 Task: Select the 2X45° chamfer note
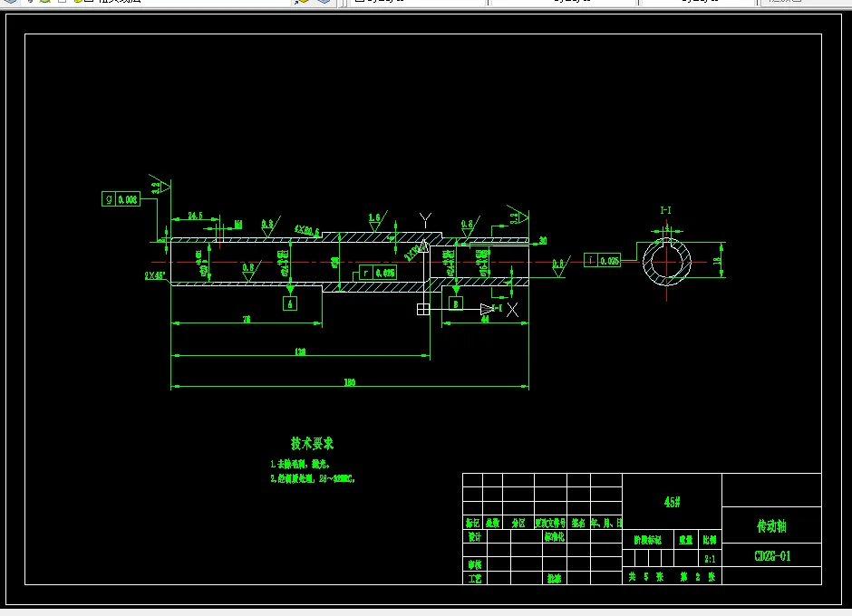(155, 276)
